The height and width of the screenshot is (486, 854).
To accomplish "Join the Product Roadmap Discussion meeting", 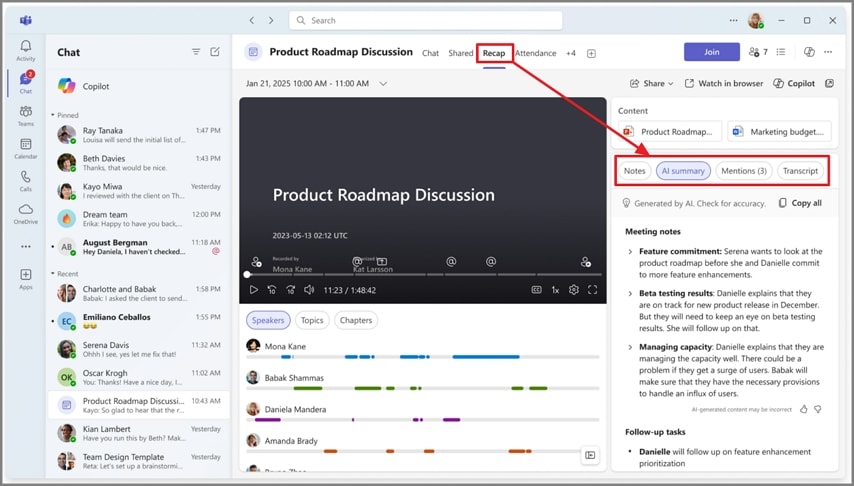I will [712, 52].
